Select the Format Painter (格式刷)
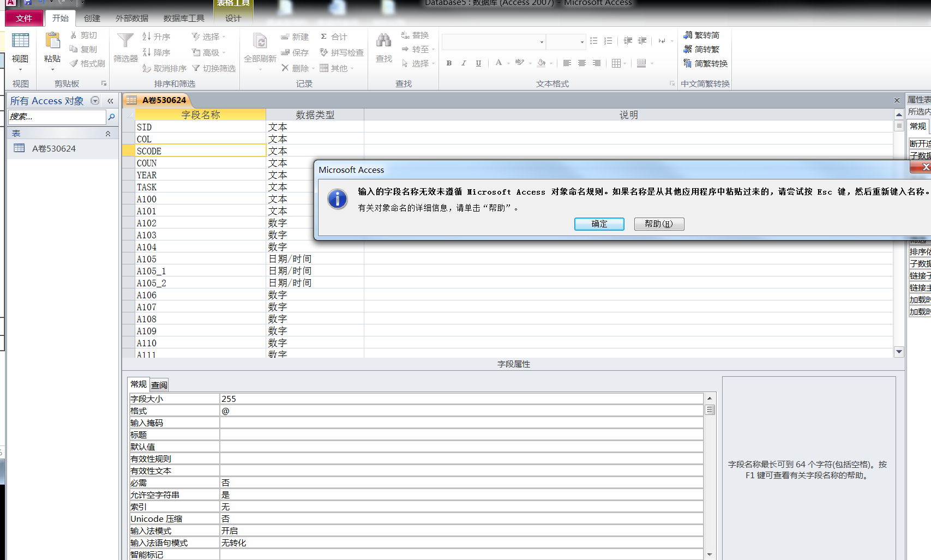The height and width of the screenshot is (560, 931). [x=87, y=63]
